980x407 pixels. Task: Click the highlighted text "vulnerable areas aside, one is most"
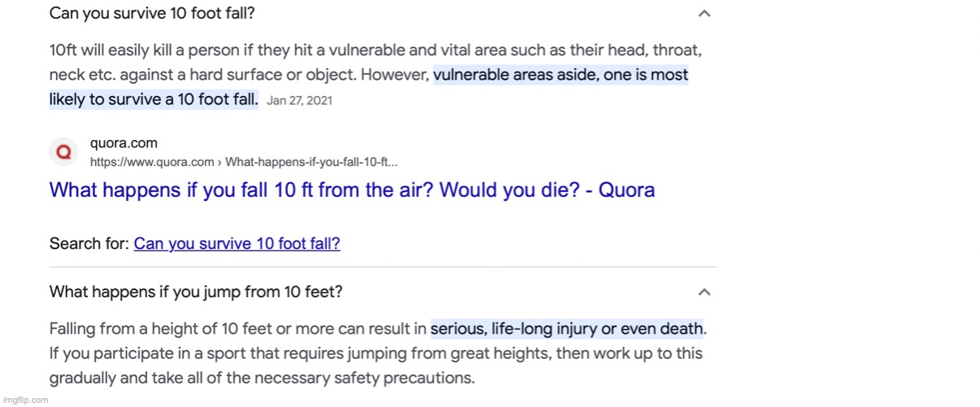(x=560, y=75)
